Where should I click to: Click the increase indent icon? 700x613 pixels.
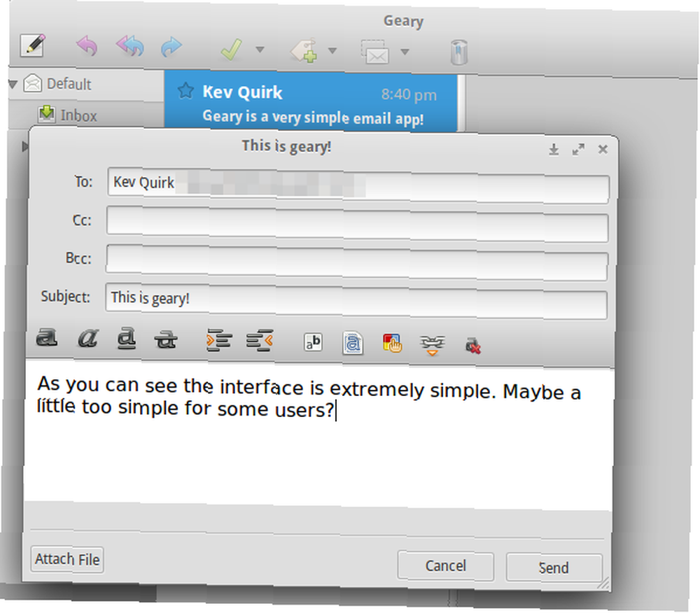pos(219,340)
